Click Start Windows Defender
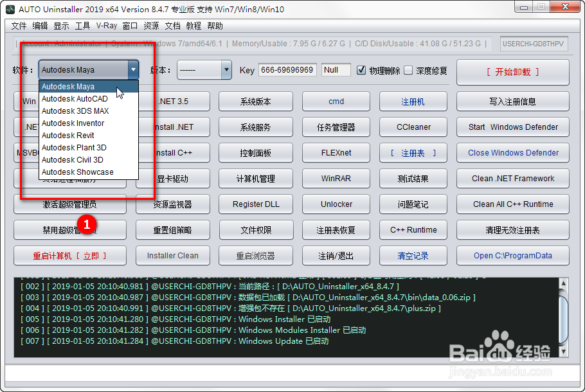This screenshot has height=392, width=585. (512, 127)
